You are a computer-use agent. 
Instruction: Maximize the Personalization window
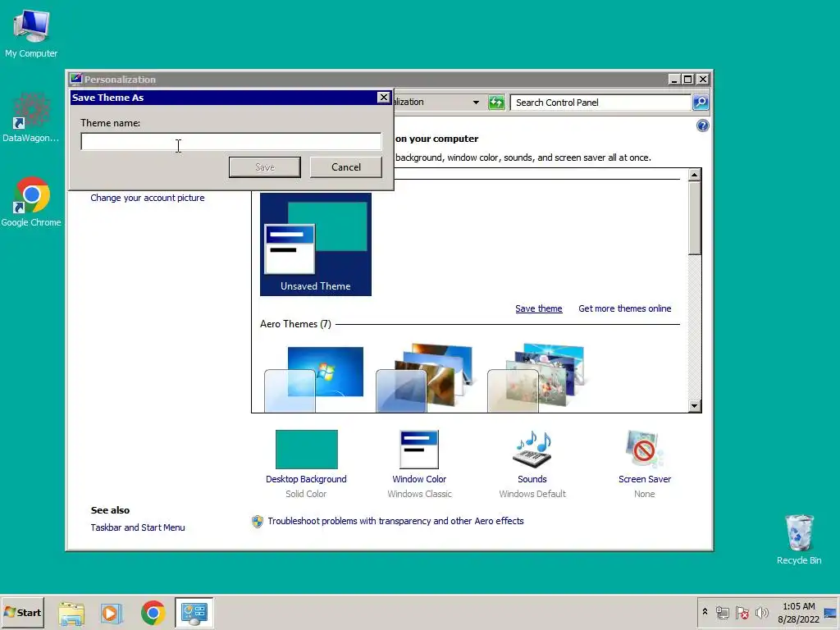click(x=688, y=80)
